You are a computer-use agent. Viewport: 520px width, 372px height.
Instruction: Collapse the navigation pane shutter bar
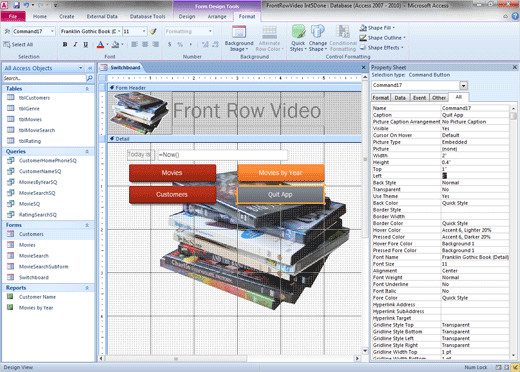[x=90, y=68]
